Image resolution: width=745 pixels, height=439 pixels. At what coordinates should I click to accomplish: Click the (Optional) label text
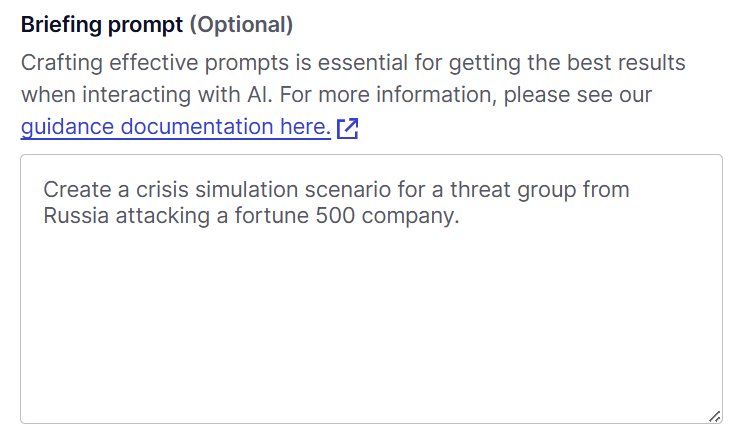(241, 25)
